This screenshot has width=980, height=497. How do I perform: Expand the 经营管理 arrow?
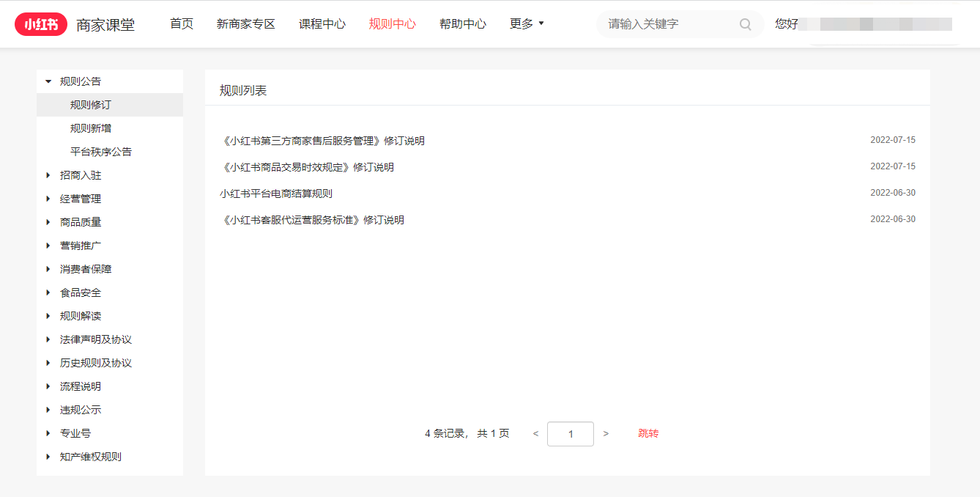tap(48, 199)
